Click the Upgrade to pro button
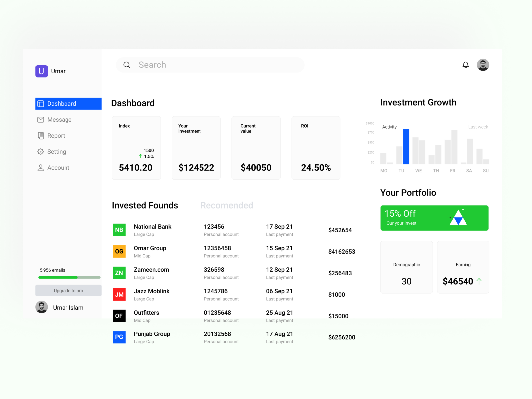This screenshot has height=399, width=532. pyautogui.click(x=68, y=290)
